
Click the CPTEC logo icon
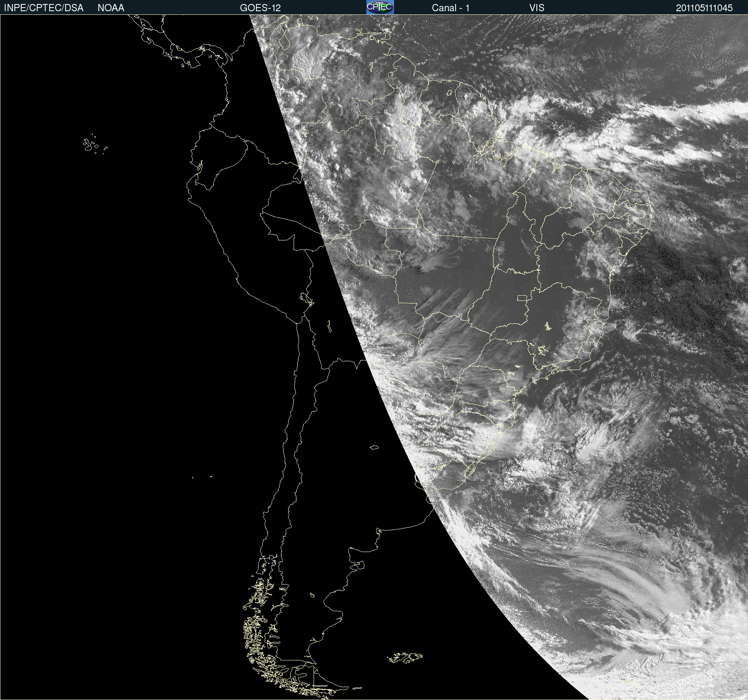coord(380,7)
